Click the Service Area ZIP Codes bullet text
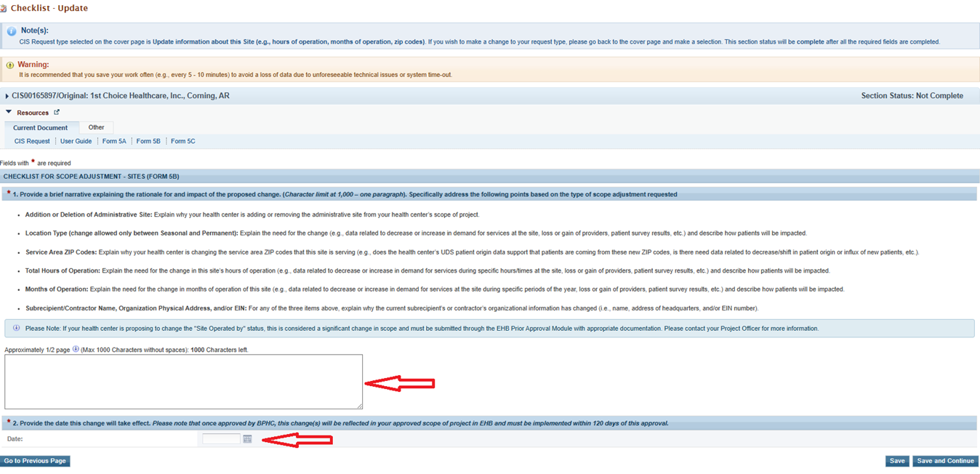 click(473, 252)
